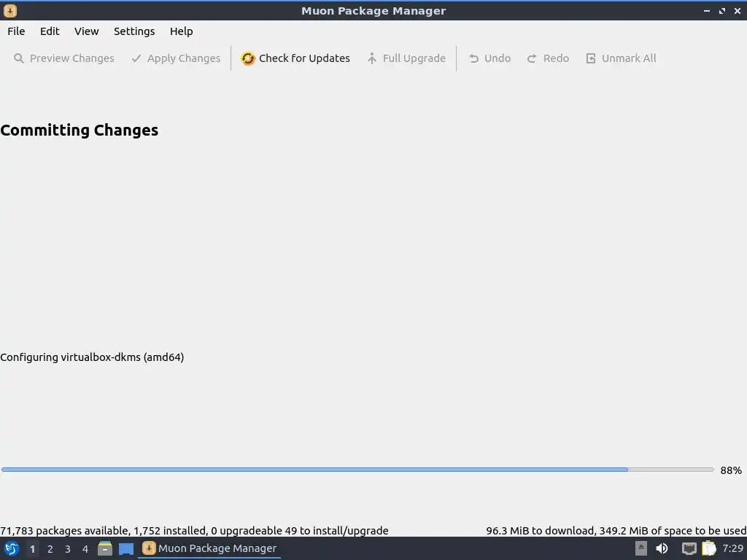Click the 7:29 clock
Image resolution: width=747 pixels, height=560 pixels.
(732, 548)
